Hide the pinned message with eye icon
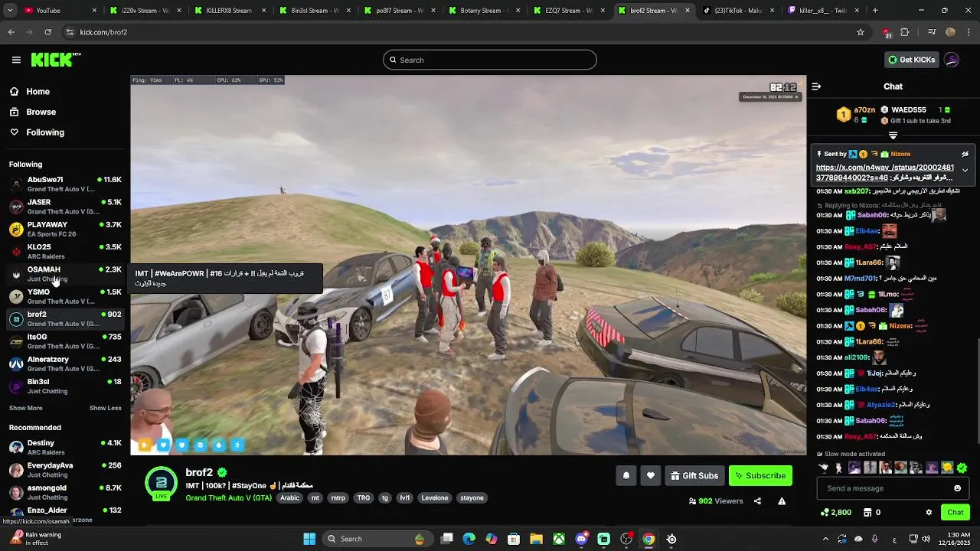The image size is (980, 551). [965, 154]
